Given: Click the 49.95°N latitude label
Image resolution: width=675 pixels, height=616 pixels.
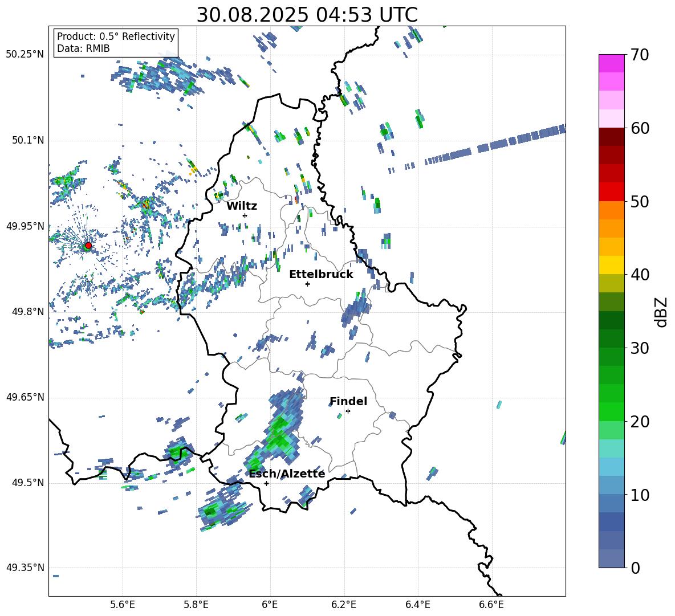Looking at the screenshot, I should click(25, 226).
